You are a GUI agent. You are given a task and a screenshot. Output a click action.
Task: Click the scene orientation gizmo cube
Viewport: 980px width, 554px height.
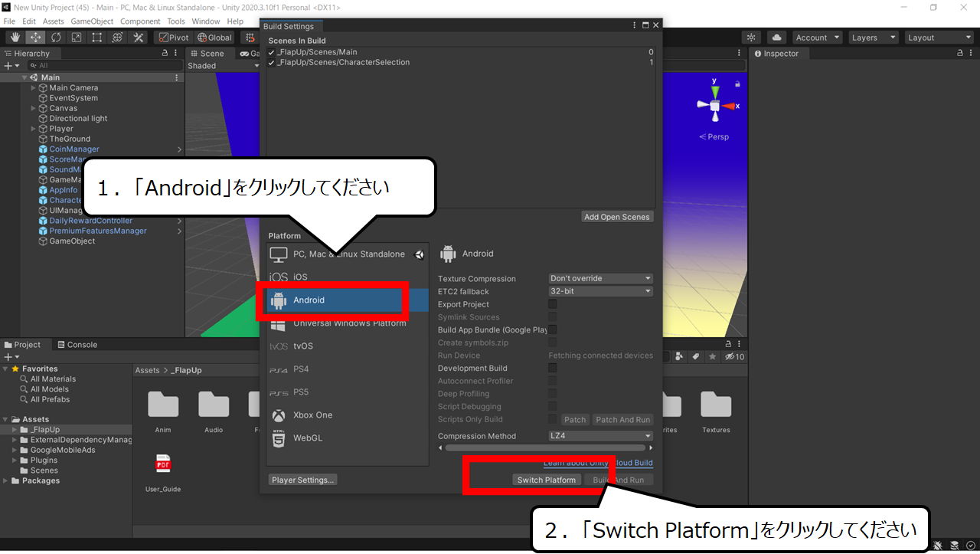pyautogui.click(x=715, y=106)
